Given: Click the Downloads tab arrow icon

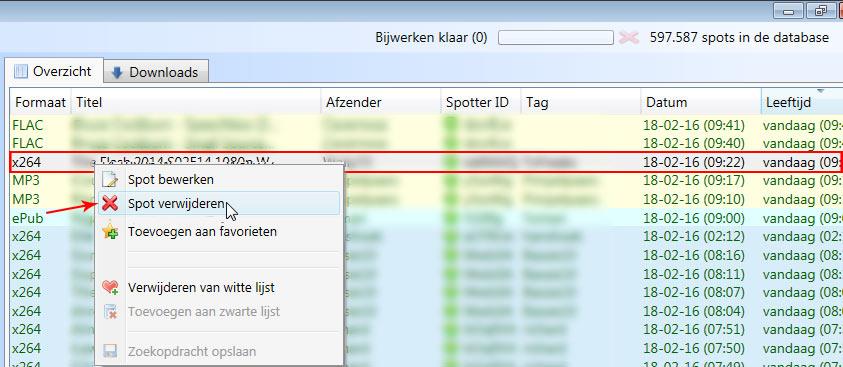Looking at the screenshot, I should click(118, 72).
